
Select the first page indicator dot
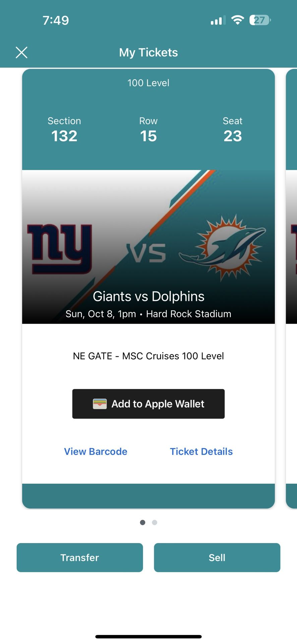coord(142,522)
